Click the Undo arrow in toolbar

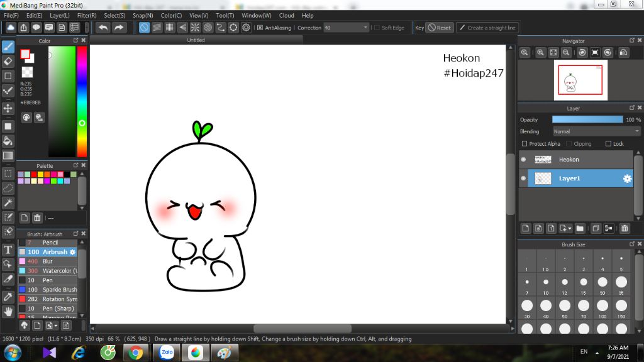pyautogui.click(x=103, y=28)
